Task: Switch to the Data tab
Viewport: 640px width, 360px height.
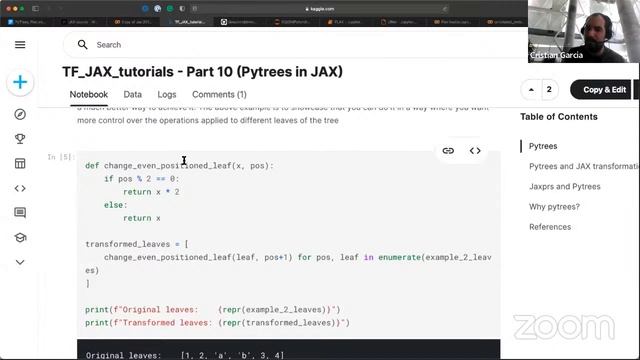Action: tap(133, 95)
